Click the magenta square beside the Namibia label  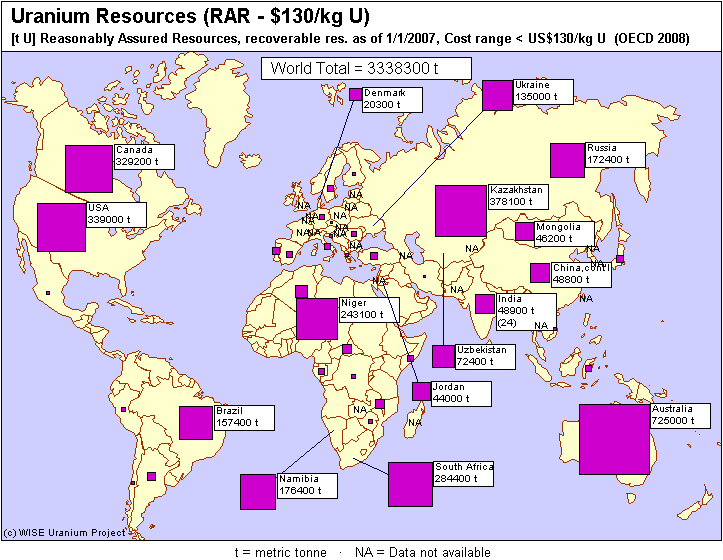pyautogui.click(x=258, y=492)
